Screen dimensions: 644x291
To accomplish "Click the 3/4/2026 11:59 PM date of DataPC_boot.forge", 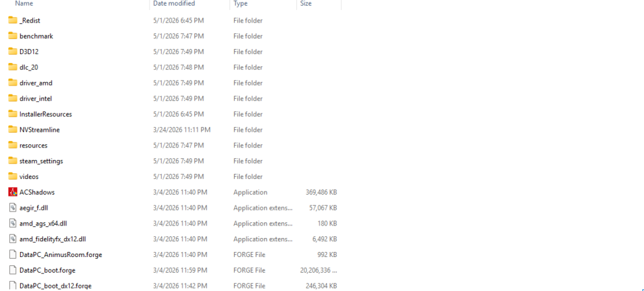I will [180, 270].
